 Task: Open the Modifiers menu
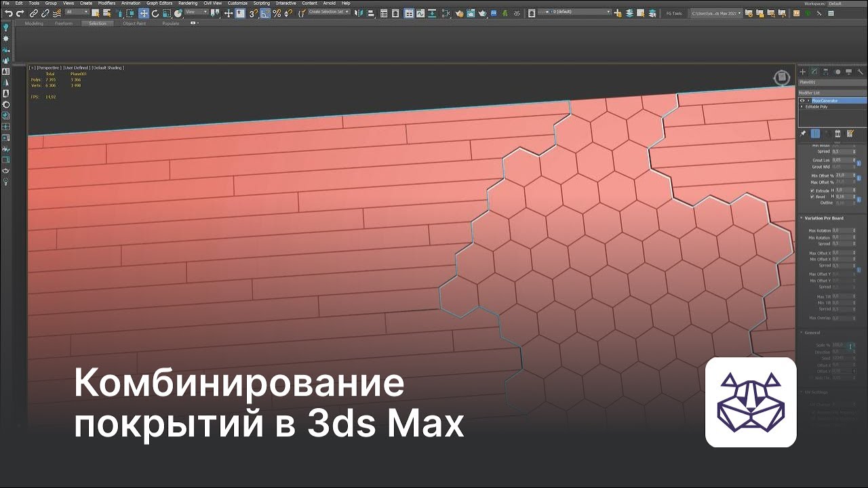[106, 3]
